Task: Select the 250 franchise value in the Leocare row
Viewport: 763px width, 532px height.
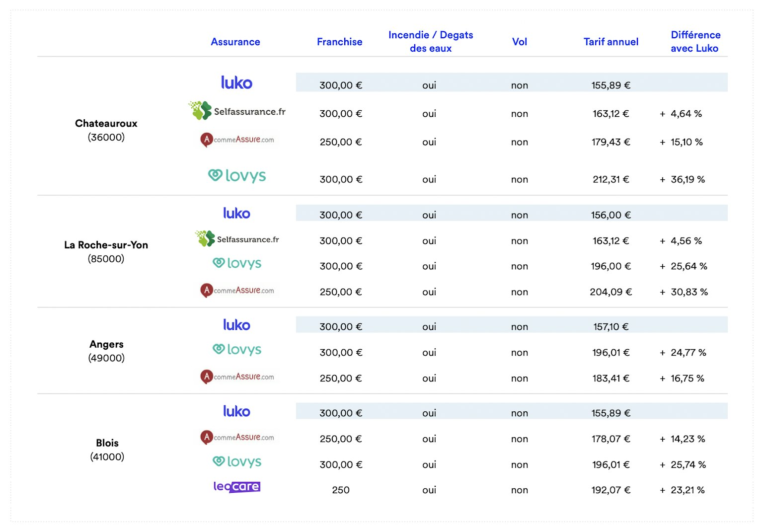Action: coord(341,490)
